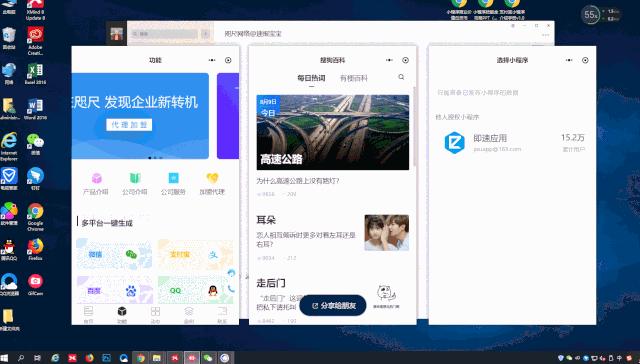Select the last bottom tab in 功能 window
The image size is (640, 364).
tap(222, 315)
